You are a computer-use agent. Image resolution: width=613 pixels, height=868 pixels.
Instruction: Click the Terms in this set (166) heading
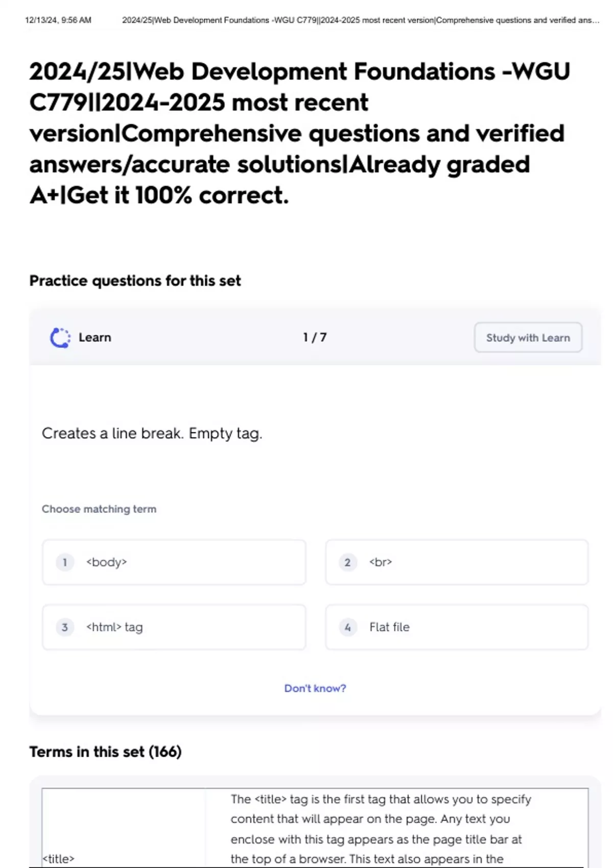pyautogui.click(x=105, y=752)
